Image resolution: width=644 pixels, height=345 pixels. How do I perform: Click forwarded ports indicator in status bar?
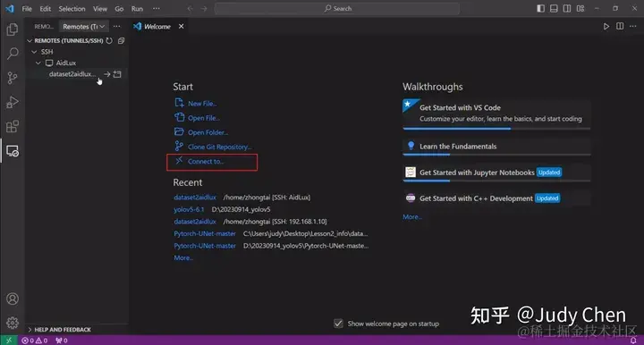coord(61,341)
